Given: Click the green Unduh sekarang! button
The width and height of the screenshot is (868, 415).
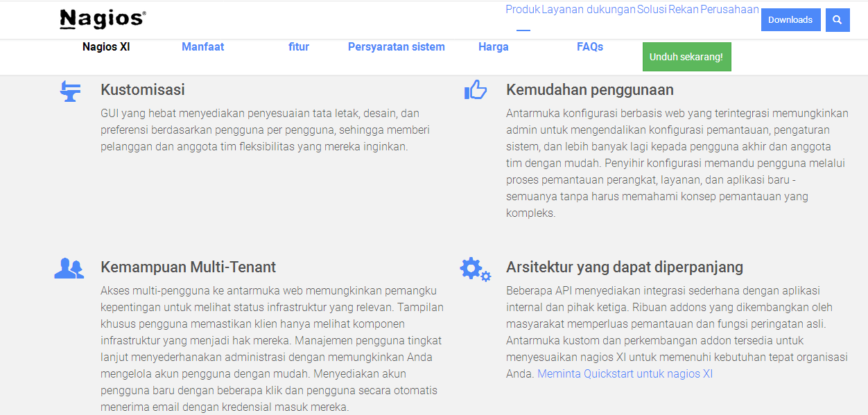Looking at the screenshot, I should click(x=686, y=57).
